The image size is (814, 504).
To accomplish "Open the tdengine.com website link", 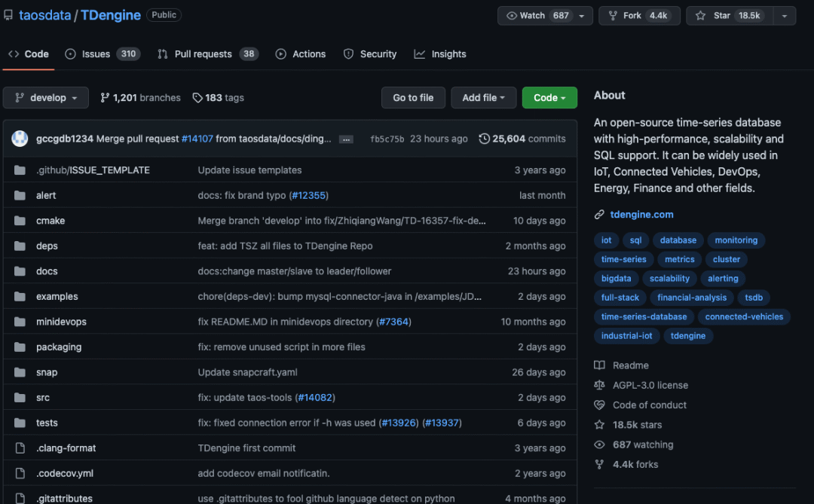I will (x=641, y=215).
